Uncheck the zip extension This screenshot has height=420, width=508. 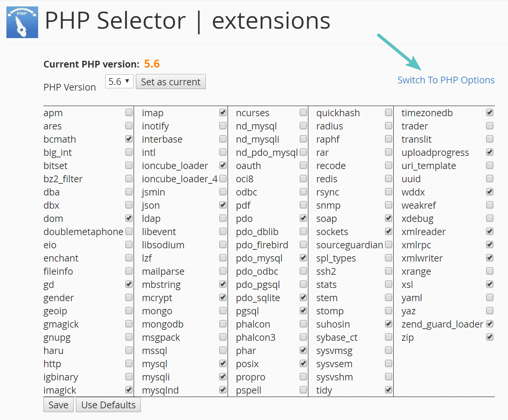coord(490,337)
